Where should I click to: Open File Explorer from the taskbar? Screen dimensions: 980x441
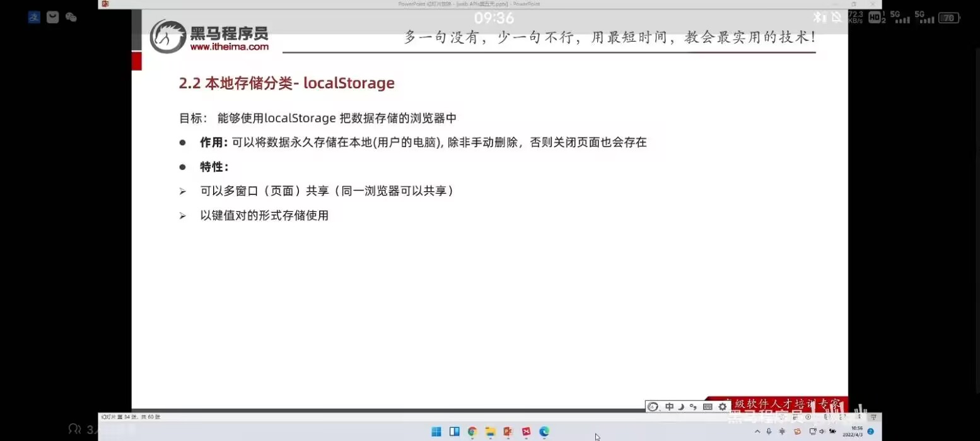click(x=490, y=432)
